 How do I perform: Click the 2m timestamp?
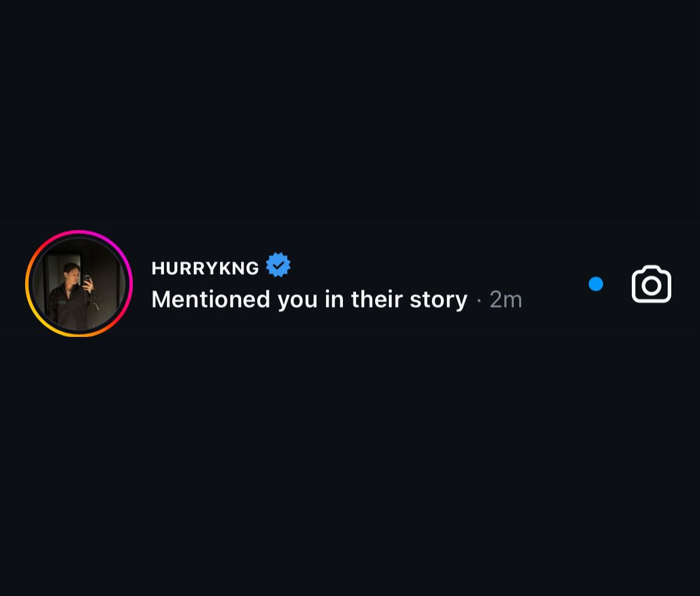(506, 300)
